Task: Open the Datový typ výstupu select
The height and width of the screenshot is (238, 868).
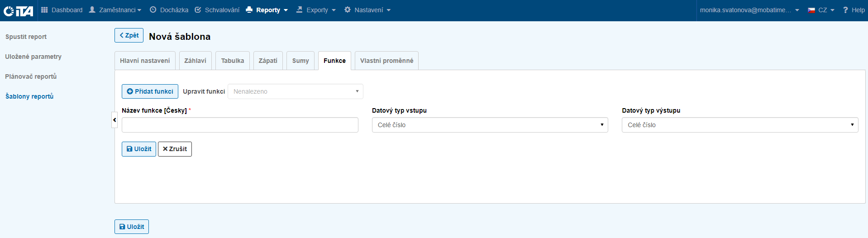Action: 739,125
